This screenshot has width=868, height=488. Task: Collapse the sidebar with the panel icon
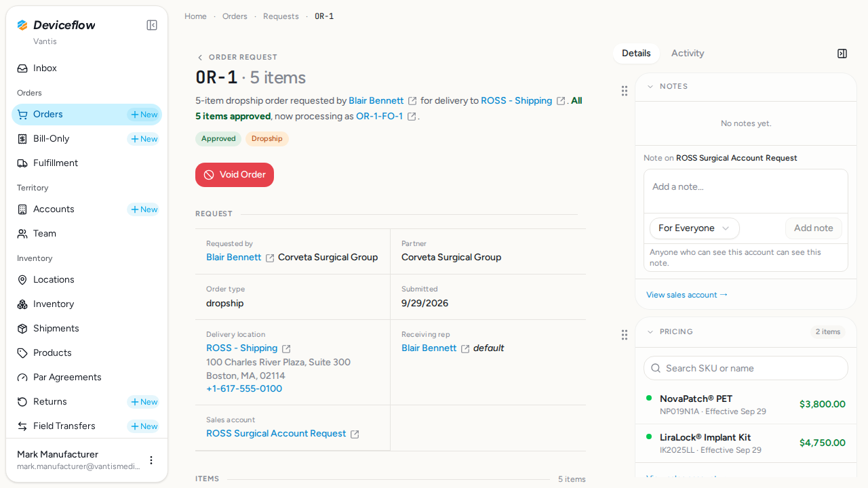click(152, 25)
